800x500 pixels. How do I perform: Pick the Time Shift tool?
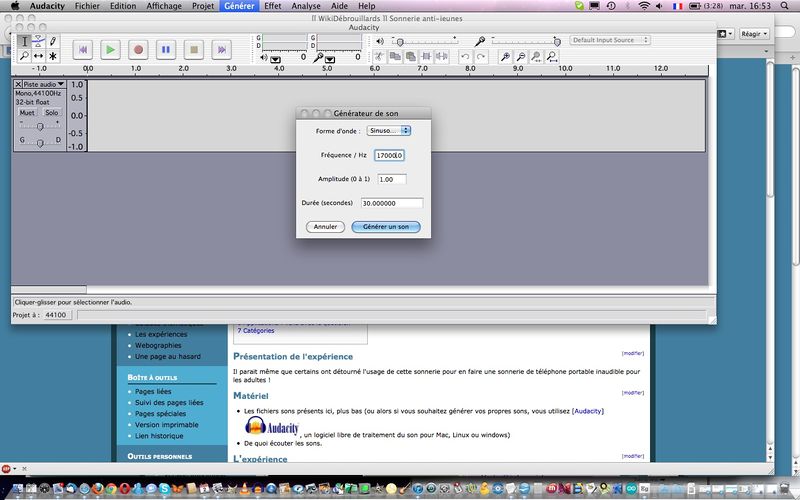pyautogui.click(x=38, y=56)
